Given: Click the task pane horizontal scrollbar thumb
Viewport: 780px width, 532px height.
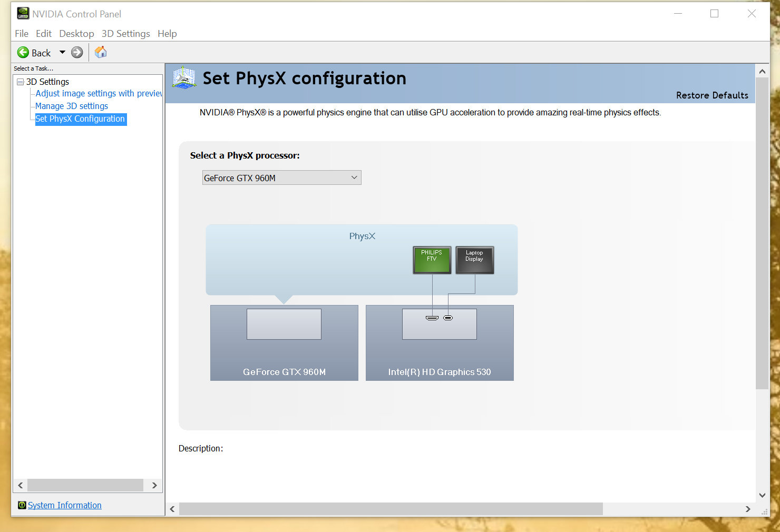Looking at the screenshot, I should (85, 485).
